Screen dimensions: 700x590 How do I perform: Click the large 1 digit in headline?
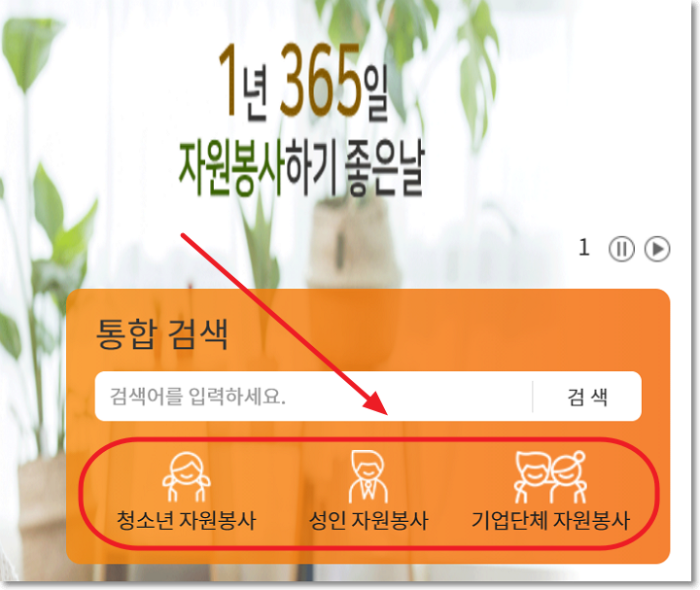point(227,80)
